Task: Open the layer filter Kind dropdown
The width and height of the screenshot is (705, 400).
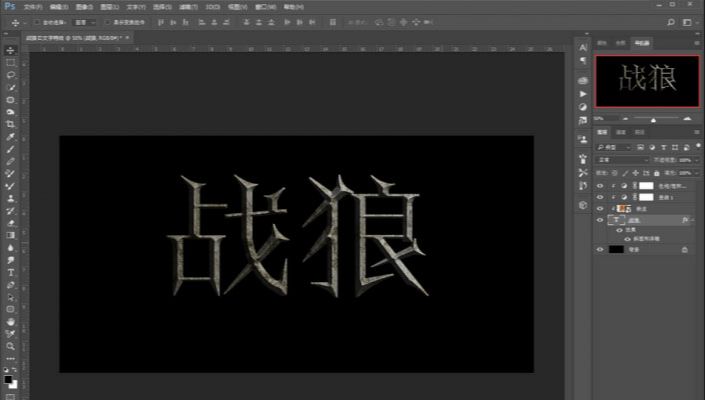Action: (614, 147)
